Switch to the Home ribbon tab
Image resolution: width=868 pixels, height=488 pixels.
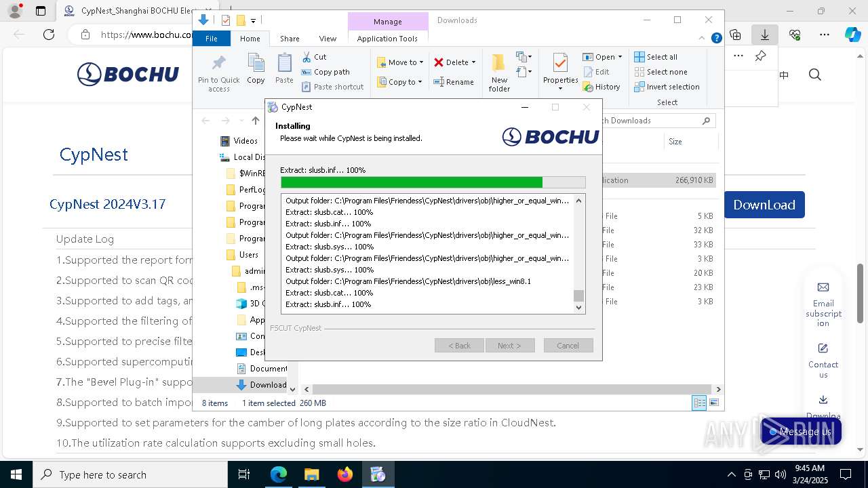click(x=250, y=39)
